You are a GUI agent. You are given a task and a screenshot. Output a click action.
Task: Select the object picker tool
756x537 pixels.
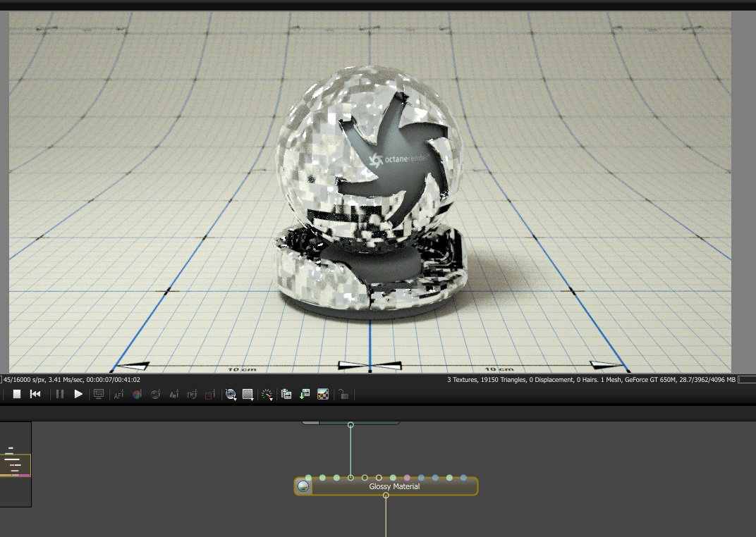[x=174, y=395]
